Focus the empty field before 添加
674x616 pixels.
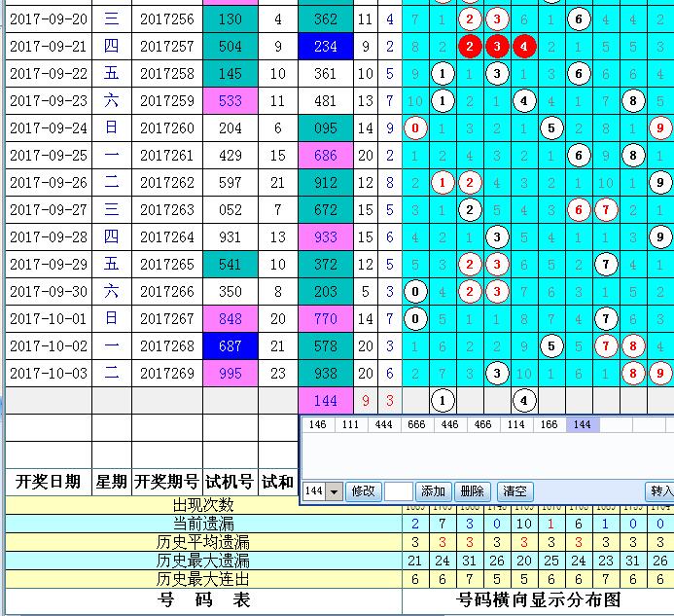[x=399, y=491]
